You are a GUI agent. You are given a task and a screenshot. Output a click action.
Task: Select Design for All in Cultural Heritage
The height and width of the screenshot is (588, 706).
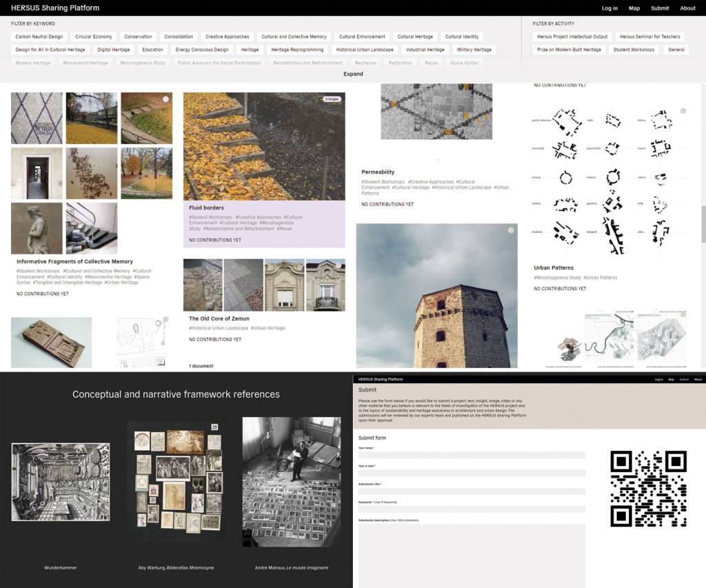point(50,50)
